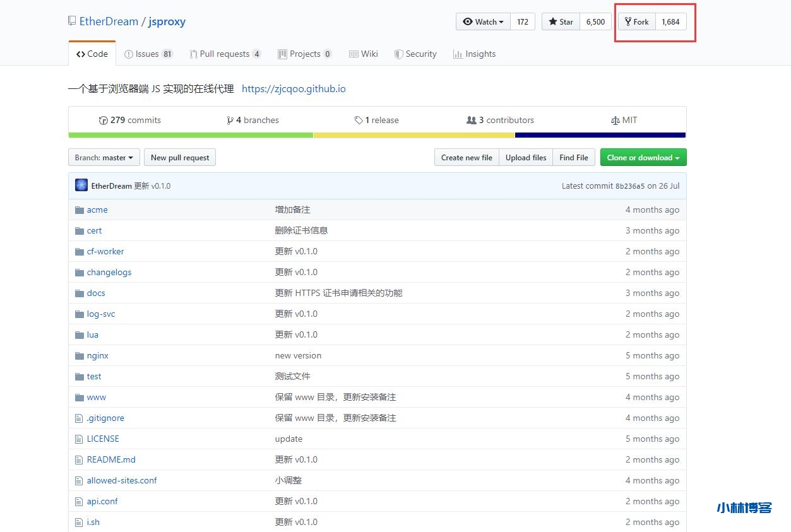Image resolution: width=791 pixels, height=532 pixels.
Task: Click the eye icon on the Watch button
Action: (x=468, y=21)
